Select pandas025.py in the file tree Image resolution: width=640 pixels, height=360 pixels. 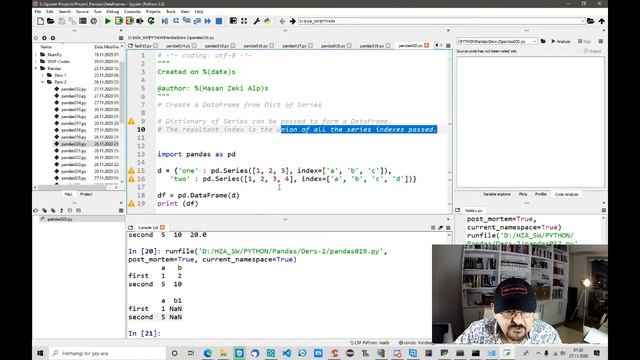tap(73, 178)
